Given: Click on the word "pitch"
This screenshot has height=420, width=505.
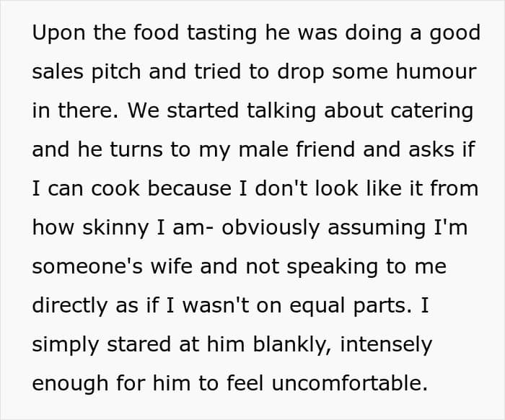Looking at the screenshot, I should (116, 72).
